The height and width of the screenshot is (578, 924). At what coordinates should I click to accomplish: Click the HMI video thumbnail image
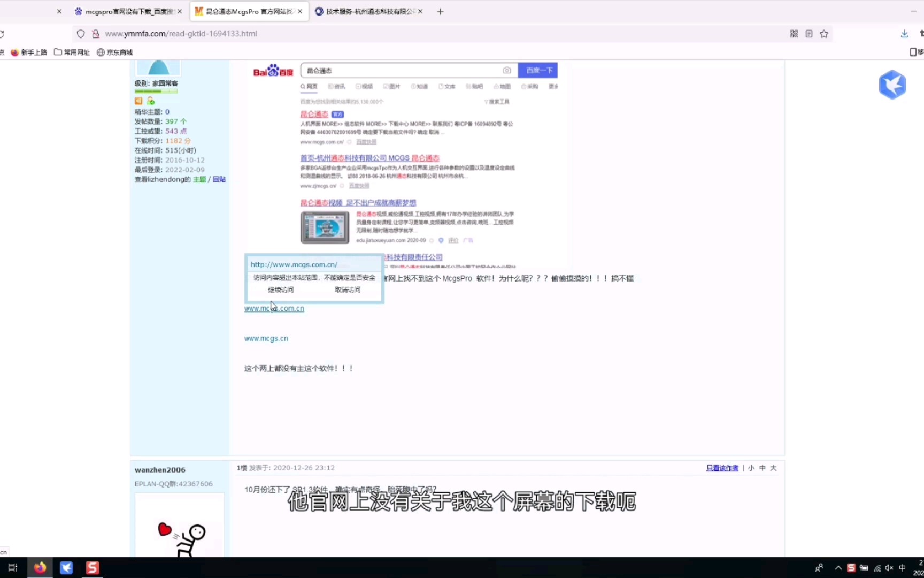325,227
